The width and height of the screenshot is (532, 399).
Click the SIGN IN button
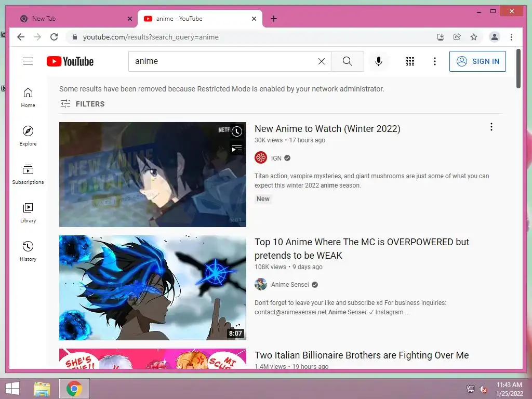[477, 61]
